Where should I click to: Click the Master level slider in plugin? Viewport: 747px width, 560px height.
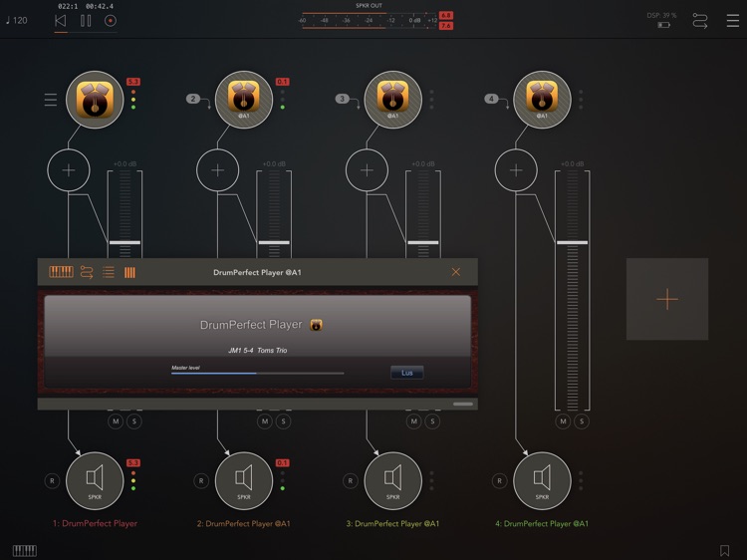click(x=257, y=374)
